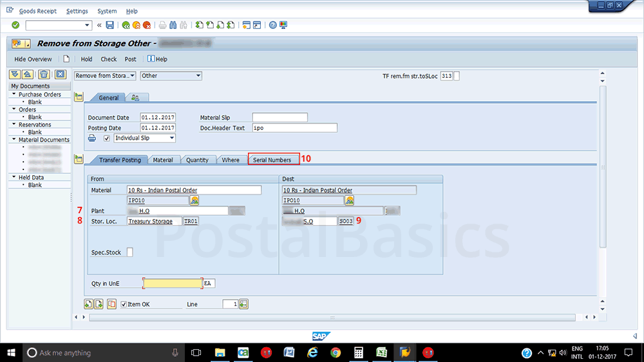
Task: Click the Save icon in the toolbar
Action: tap(110, 25)
